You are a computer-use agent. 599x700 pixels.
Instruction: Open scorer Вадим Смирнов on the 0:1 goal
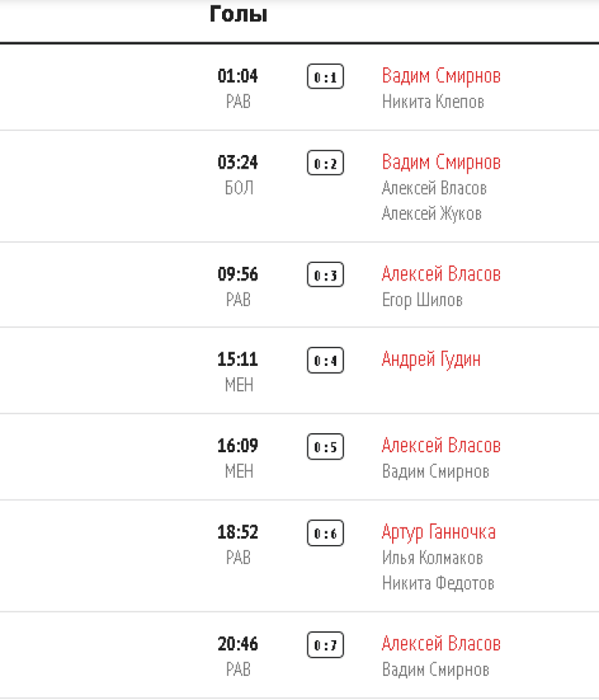coord(441,76)
